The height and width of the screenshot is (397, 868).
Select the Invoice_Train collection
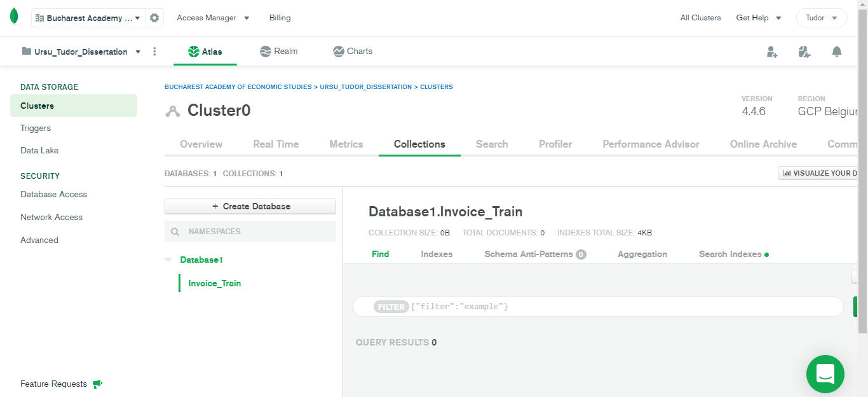pos(215,283)
